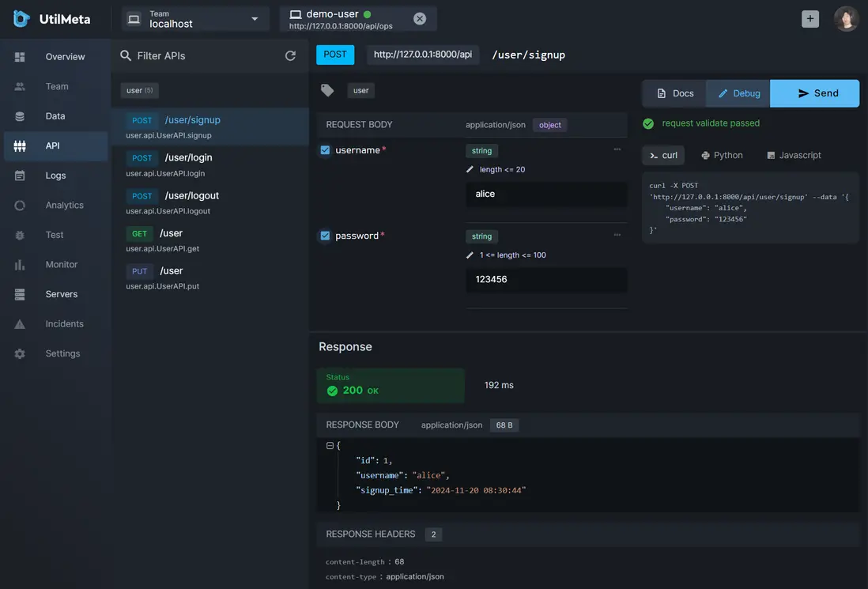Open the localhost team dropdown
Image resolution: width=868 pixels, height=589 pixels.
tap(194, 19)
